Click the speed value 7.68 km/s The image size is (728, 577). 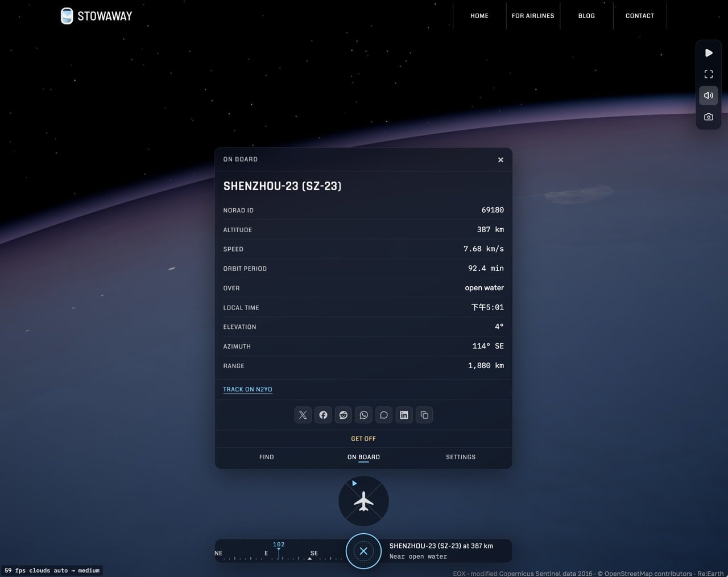tap(483, 249)
